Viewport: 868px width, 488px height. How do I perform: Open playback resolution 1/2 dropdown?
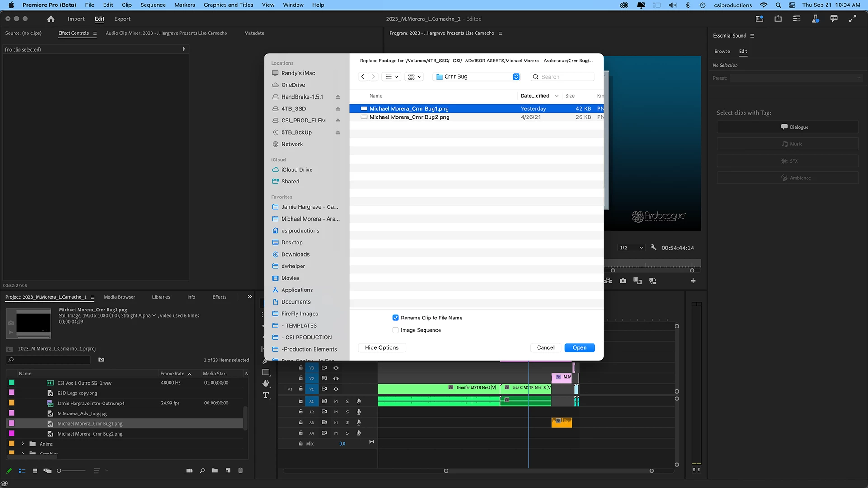click(x=631, y=248)
